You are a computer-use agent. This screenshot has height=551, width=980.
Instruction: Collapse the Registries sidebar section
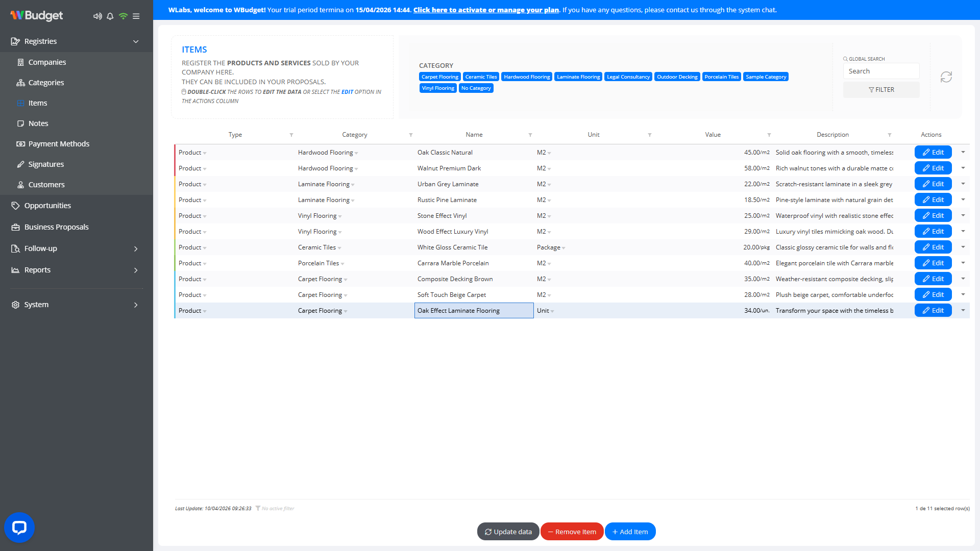[136, 41]
